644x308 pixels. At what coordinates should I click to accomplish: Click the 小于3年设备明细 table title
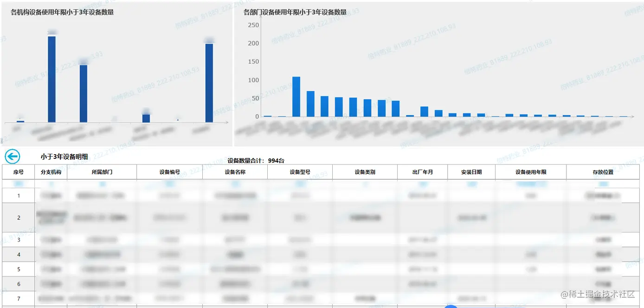click(x=64, y=157)
